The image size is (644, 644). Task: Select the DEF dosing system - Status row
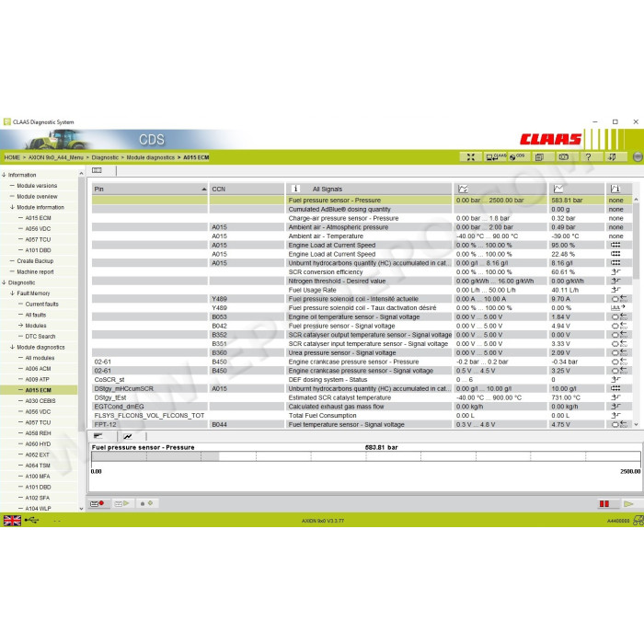tap(362, 379)
